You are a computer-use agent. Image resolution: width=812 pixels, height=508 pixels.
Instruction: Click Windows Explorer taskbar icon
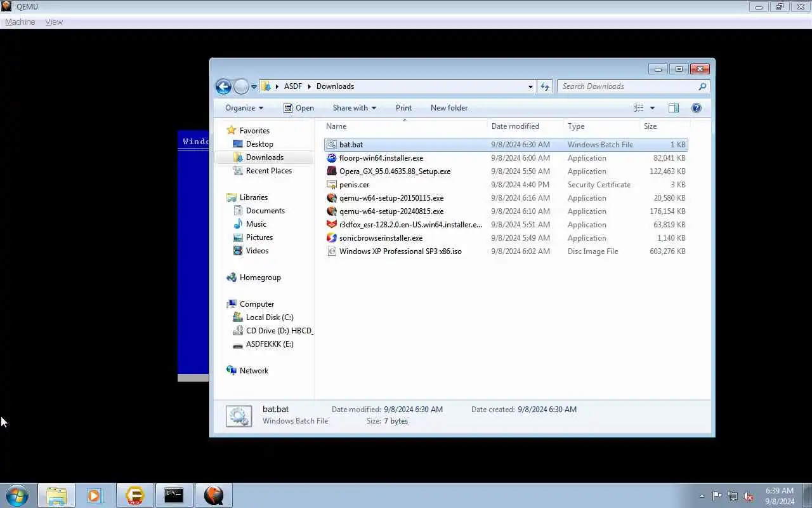56,495
